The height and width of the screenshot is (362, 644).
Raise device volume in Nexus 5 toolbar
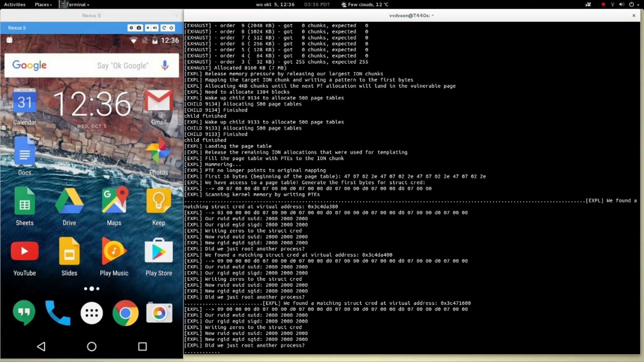[x=155, y=28]
